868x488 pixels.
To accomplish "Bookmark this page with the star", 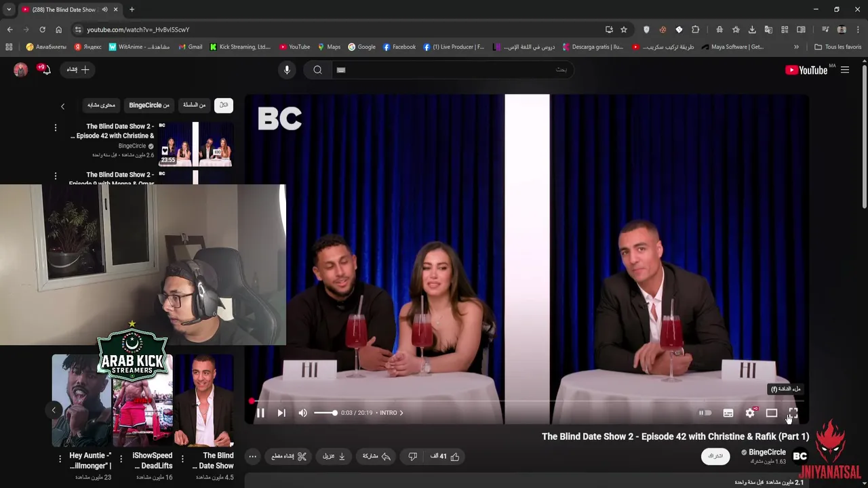I will [624, 29].
